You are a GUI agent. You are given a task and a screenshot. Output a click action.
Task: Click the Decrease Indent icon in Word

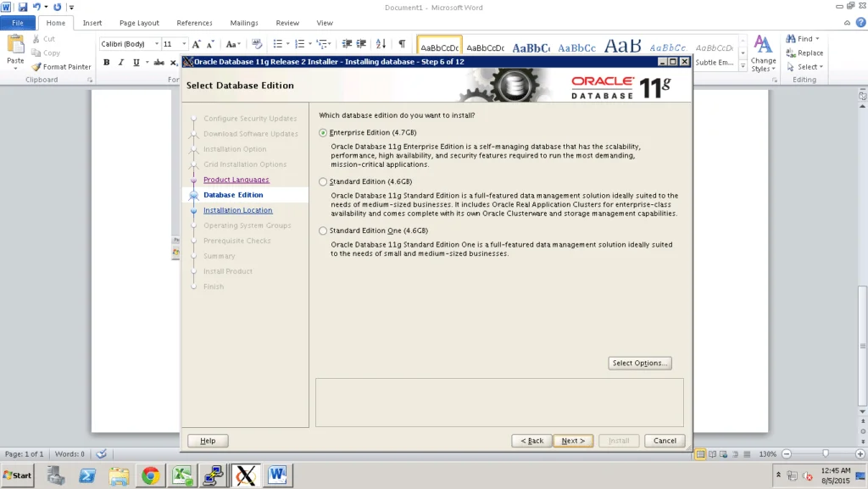pos(347,44)
